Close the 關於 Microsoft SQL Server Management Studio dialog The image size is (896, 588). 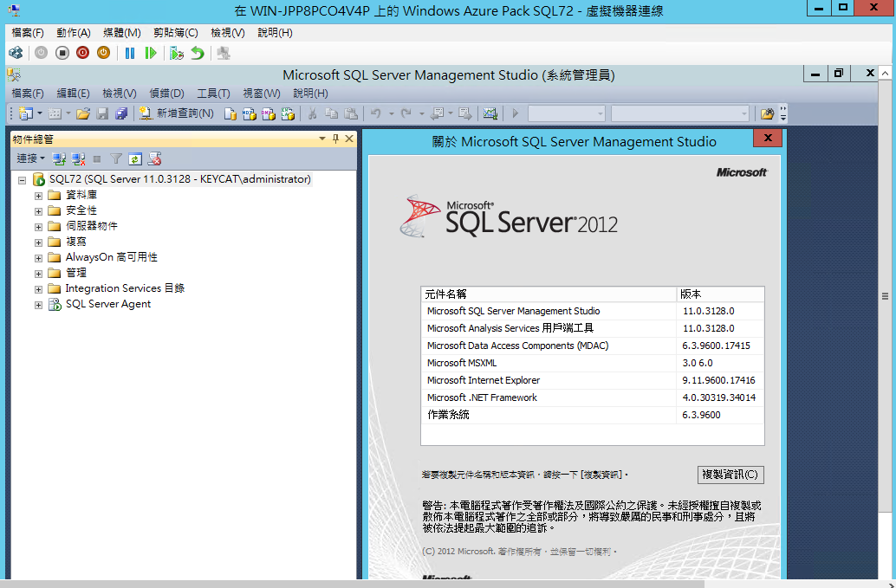[768, 138]
